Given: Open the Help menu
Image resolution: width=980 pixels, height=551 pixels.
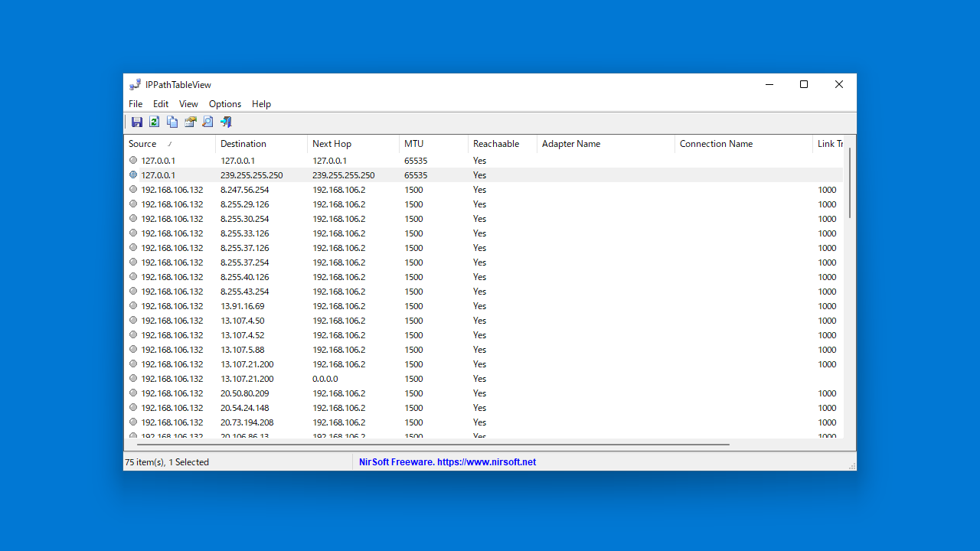Looking at the screenshot, I should (261, 104).
